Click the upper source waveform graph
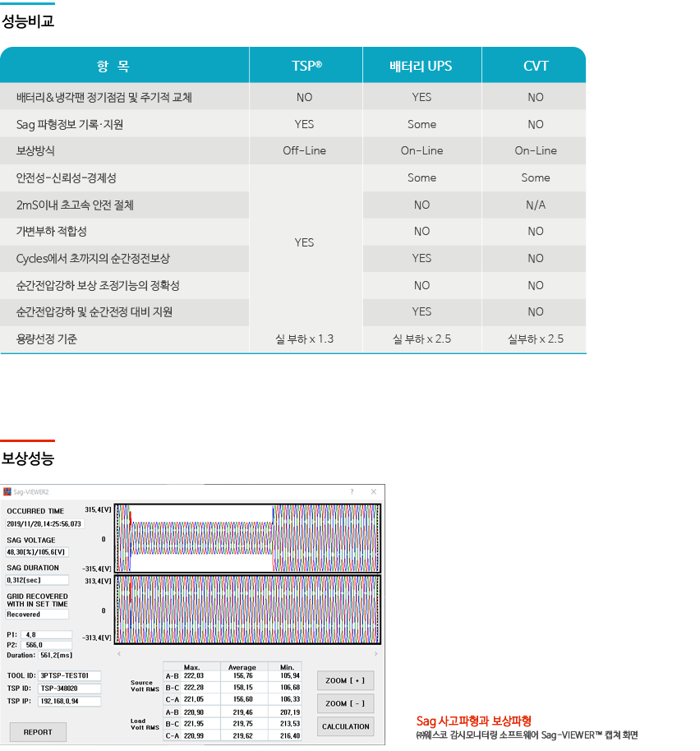 point(247,538)
